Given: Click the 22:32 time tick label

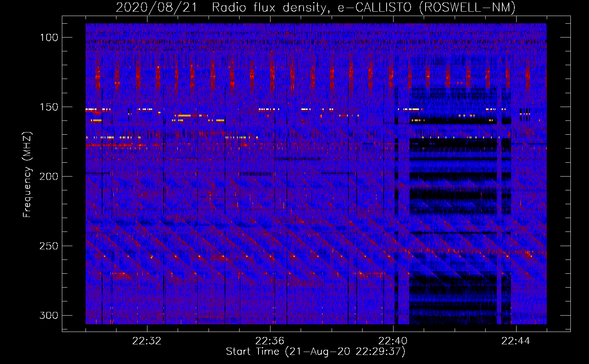Looking at the screenshot, I should (x=147, y=341).
